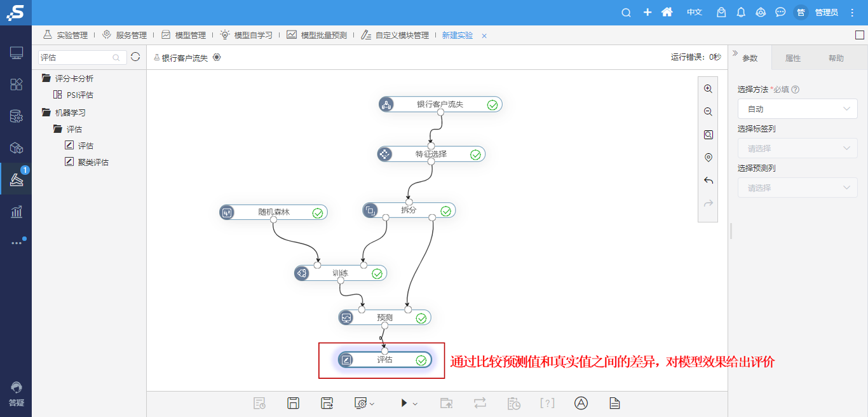
Task: Open the monitor icon in left sidebar
Action: point(17,53)
